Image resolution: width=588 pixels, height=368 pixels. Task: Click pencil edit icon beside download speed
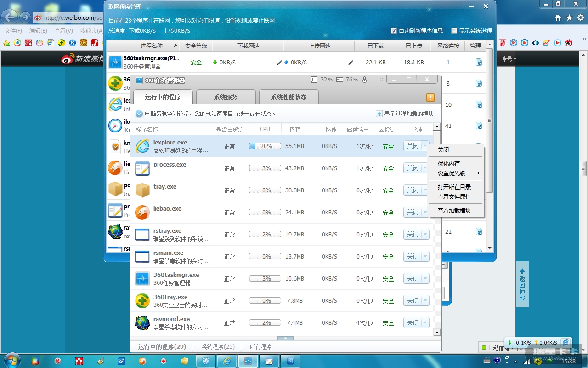pos(279,63)
